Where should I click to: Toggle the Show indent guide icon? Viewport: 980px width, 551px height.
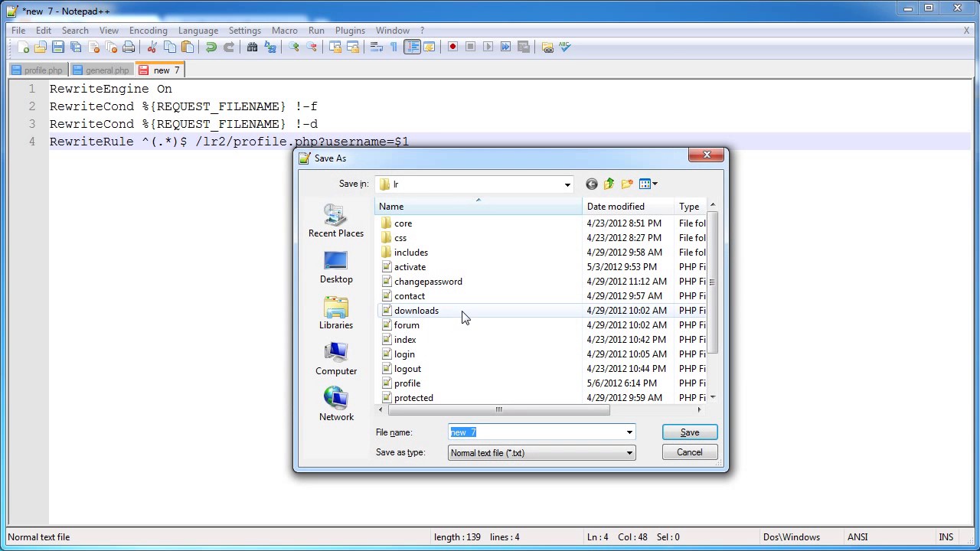(x=412, y=47)
